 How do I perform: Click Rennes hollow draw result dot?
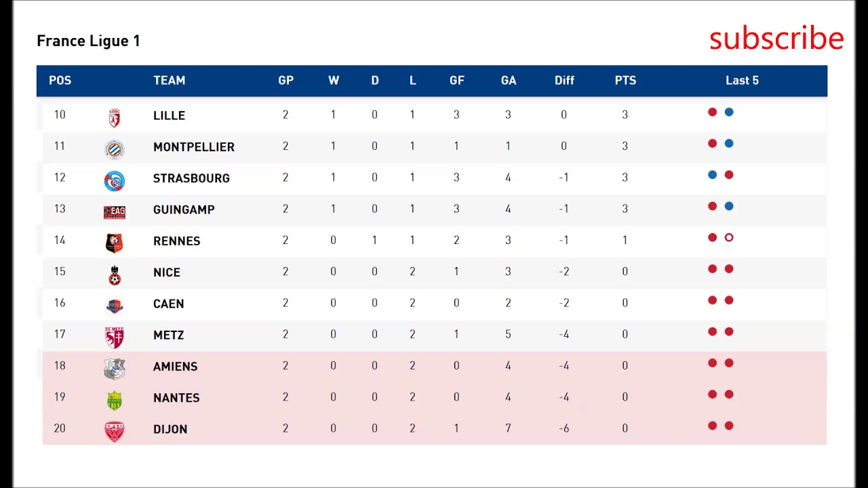(729, 238)
